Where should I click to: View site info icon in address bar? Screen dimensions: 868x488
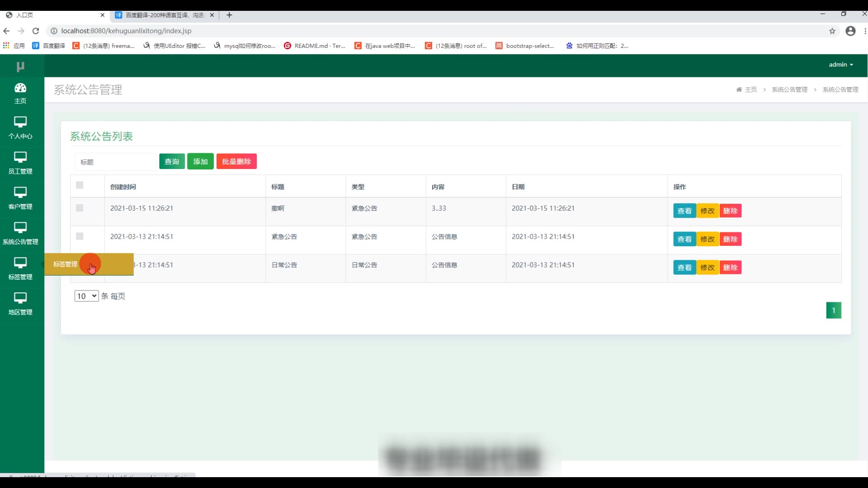54,31
